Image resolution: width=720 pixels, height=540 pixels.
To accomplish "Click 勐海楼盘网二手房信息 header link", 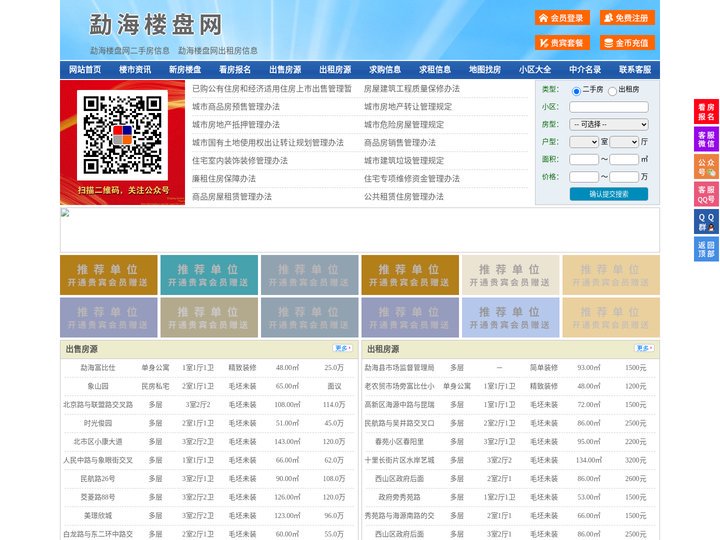I will point(130,51).
